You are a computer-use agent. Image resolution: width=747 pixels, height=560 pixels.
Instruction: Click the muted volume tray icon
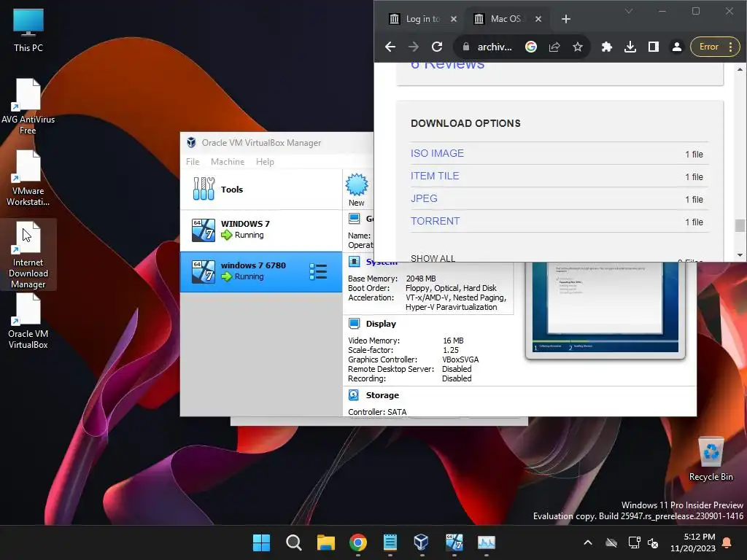click(653, 542)
